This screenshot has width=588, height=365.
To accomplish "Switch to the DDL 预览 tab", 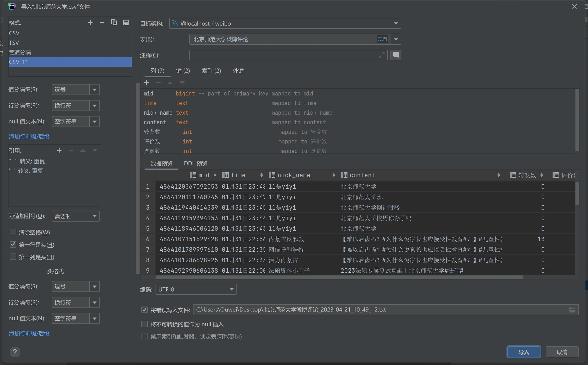I will pos(195,163).
